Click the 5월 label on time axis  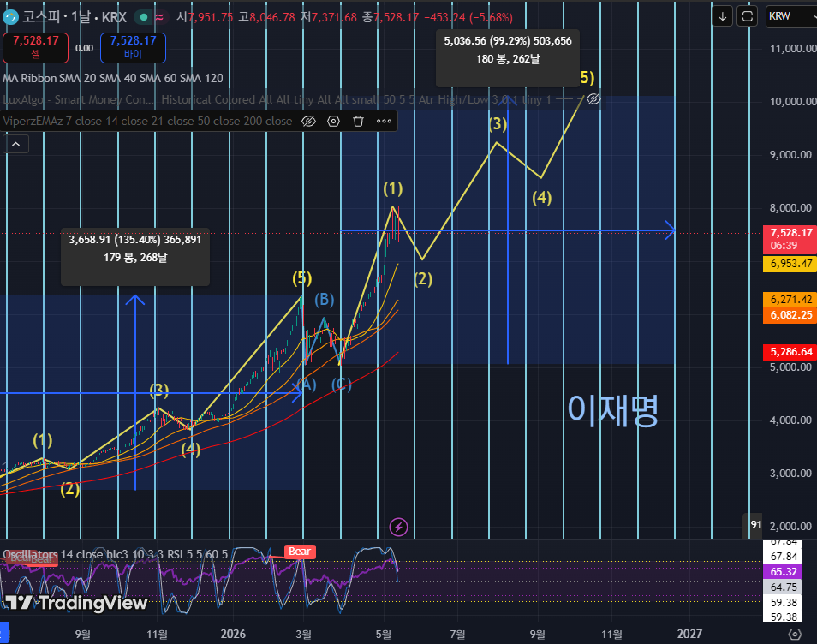point(384,634)
